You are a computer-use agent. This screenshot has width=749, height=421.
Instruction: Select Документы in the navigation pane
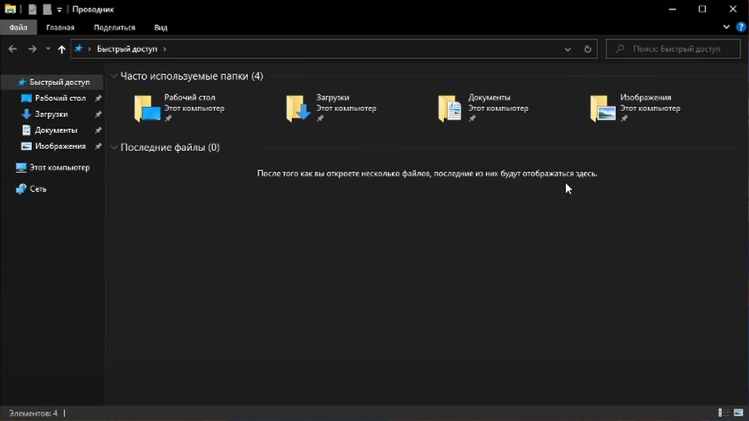click(54, 130)
